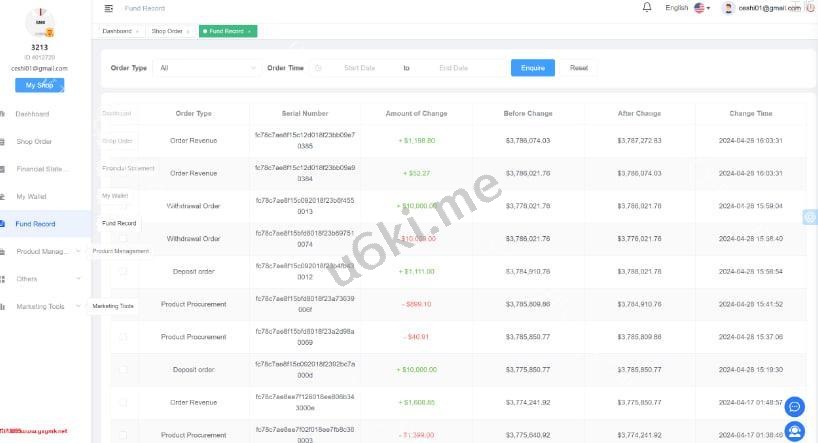The image size is (818, 443).
Task: Open the settings gear on right edge
Action: click(809, 217)
